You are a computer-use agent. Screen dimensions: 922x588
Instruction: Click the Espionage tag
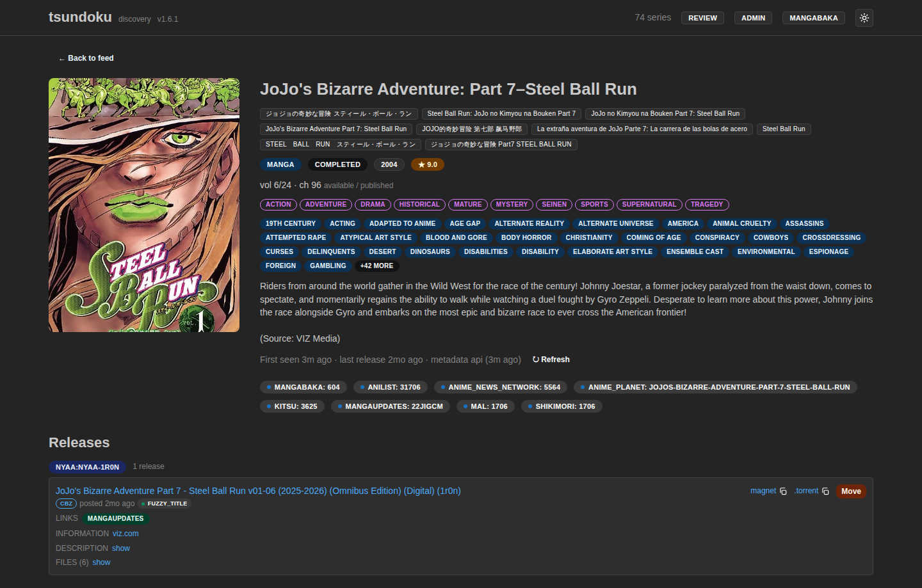829,252
